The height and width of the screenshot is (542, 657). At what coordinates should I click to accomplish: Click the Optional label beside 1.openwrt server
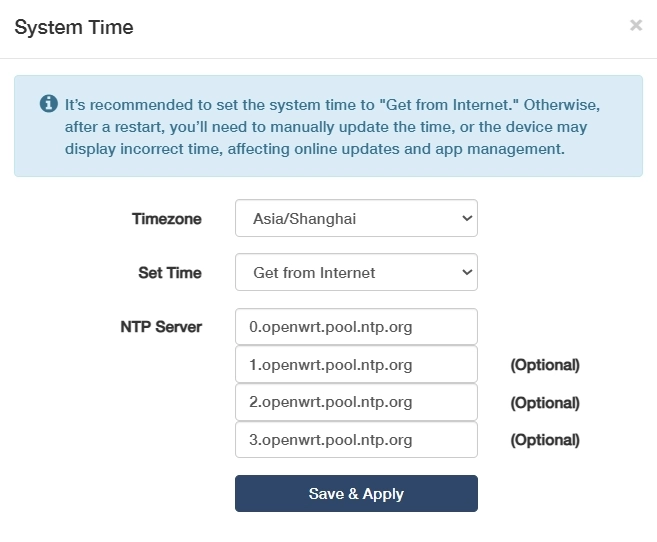click(545, 365)
